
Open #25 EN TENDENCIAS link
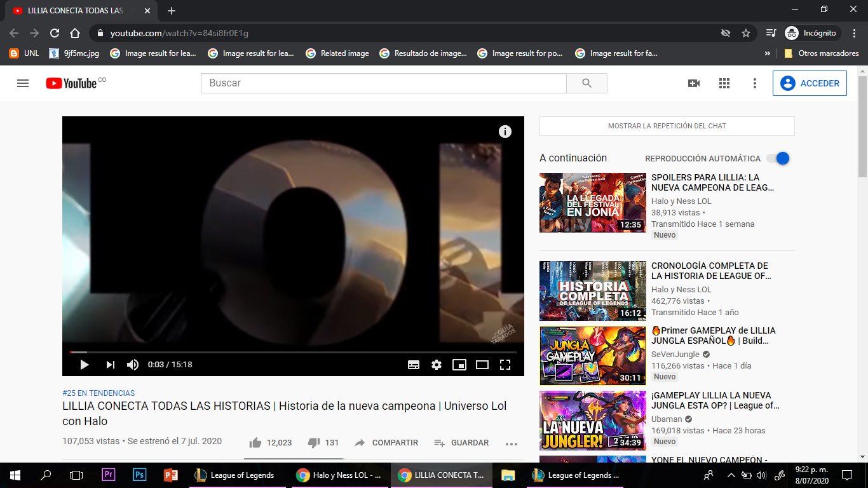[98, 393]
